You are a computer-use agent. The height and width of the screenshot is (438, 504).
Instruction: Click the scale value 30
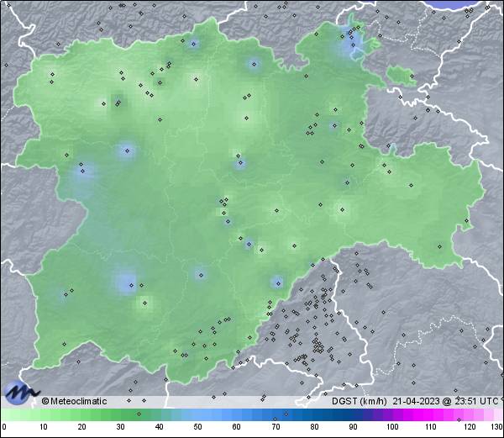(x=120, y=427)
